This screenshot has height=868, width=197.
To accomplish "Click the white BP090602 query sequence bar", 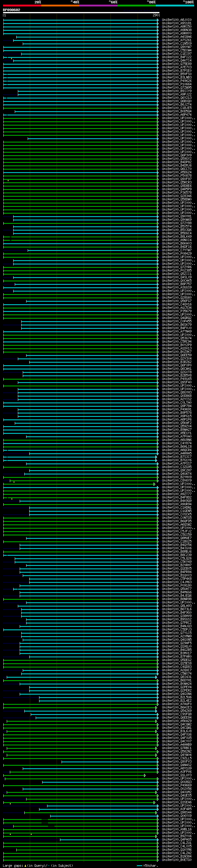I will [81, 12].
